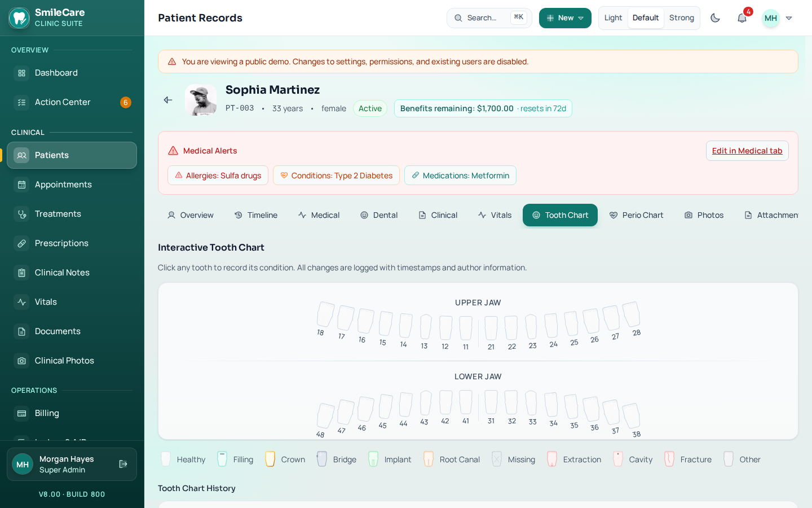This screenshot has width=812, height=508.
Task: Click the SmileCare tooth logo
Action: click(19, 18)
